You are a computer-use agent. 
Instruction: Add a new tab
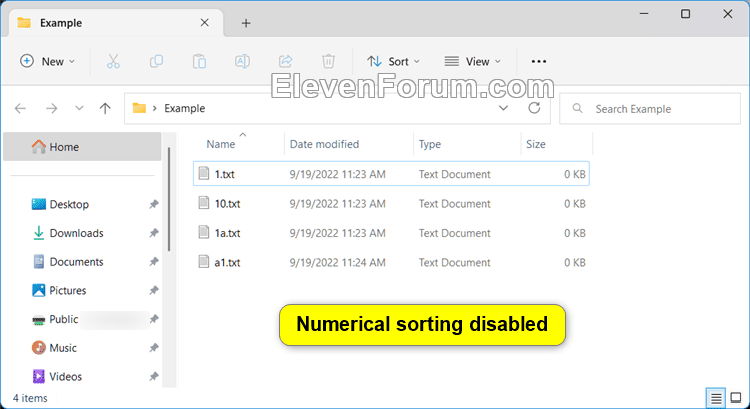(246, 23)
